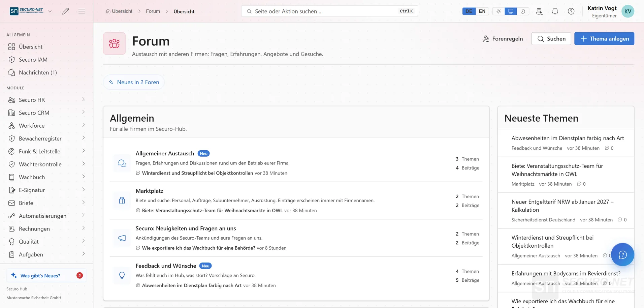
Task: Expand the Bewacherregister module
Action: [83, 138]
